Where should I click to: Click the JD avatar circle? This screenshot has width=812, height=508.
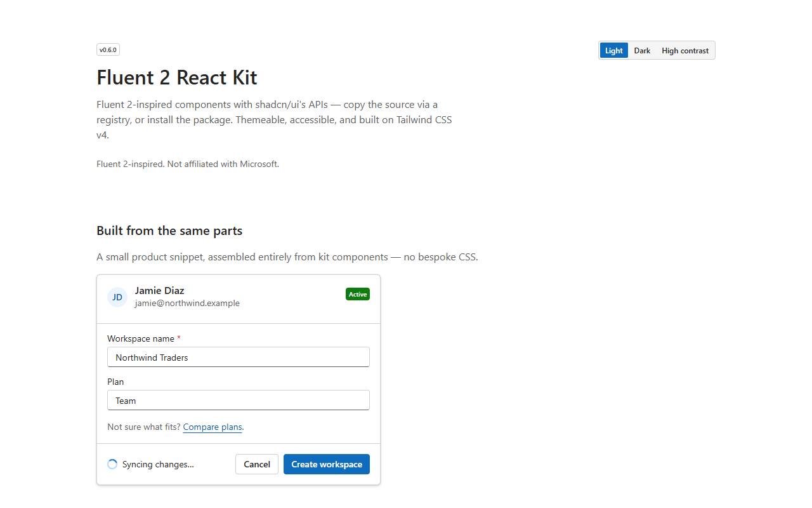point(117,297)
